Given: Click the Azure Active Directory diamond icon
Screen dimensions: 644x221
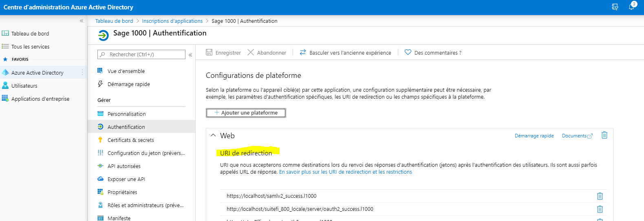Looking at the screenshot, I should (5, 73).
